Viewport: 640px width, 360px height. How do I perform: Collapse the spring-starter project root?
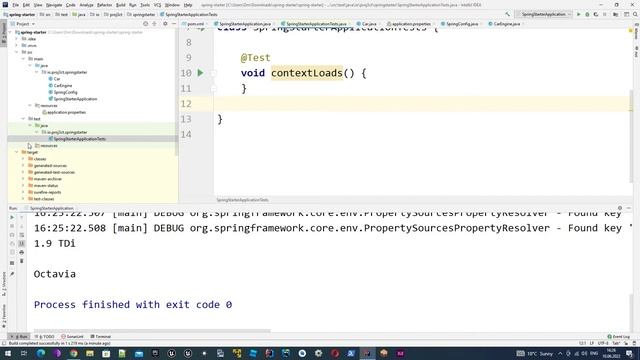10,32
